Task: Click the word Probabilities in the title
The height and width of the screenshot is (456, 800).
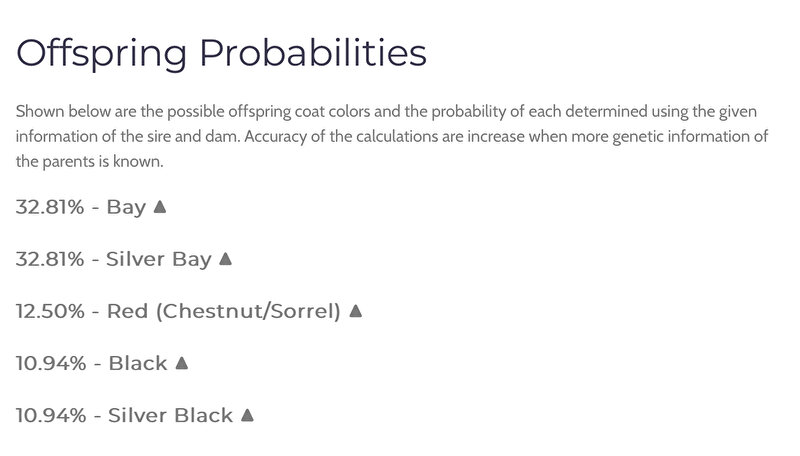Action: point(313,53)
